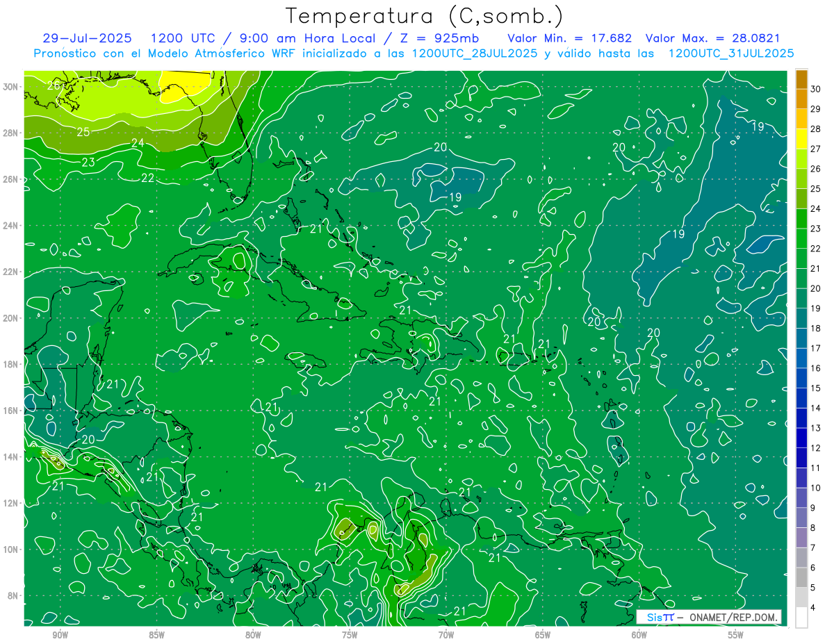Click the SisTT – ONAMET/REP.DOM. logo box
The image size is (834, 644).
(709, 617)
